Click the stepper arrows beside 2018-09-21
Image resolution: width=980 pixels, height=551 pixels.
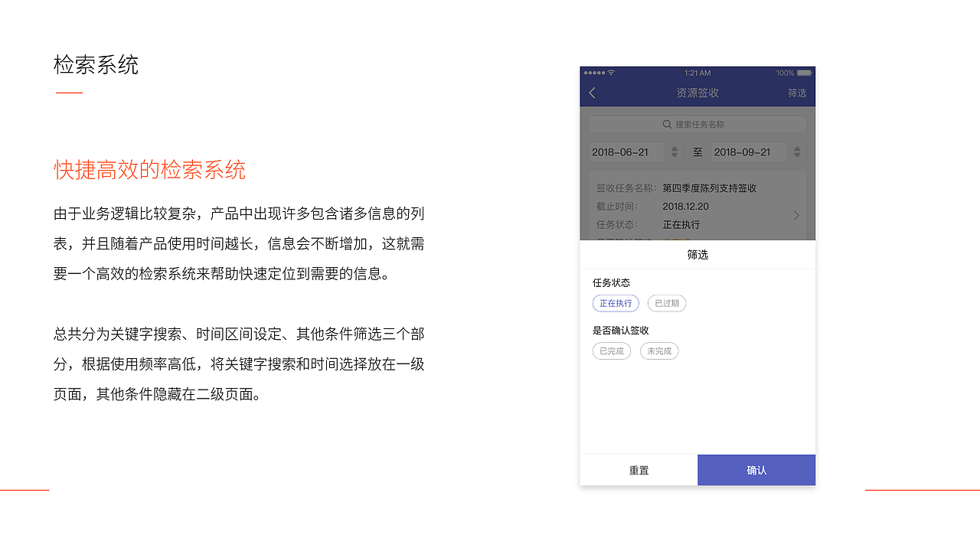796,152
